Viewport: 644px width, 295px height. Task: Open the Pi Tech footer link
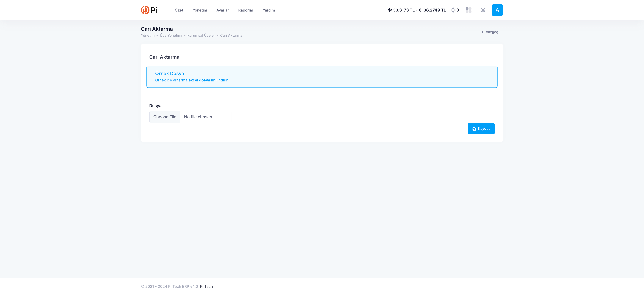point(206,287)
